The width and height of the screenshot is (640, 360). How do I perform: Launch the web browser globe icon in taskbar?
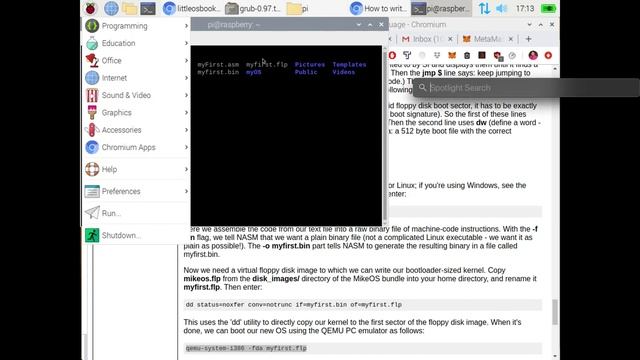point(111,8)
